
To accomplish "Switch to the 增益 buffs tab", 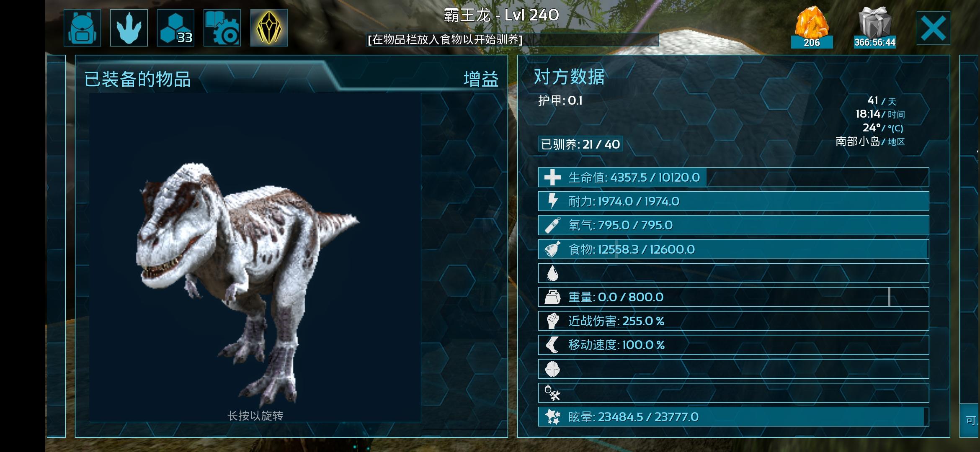I will pos(481,79).
